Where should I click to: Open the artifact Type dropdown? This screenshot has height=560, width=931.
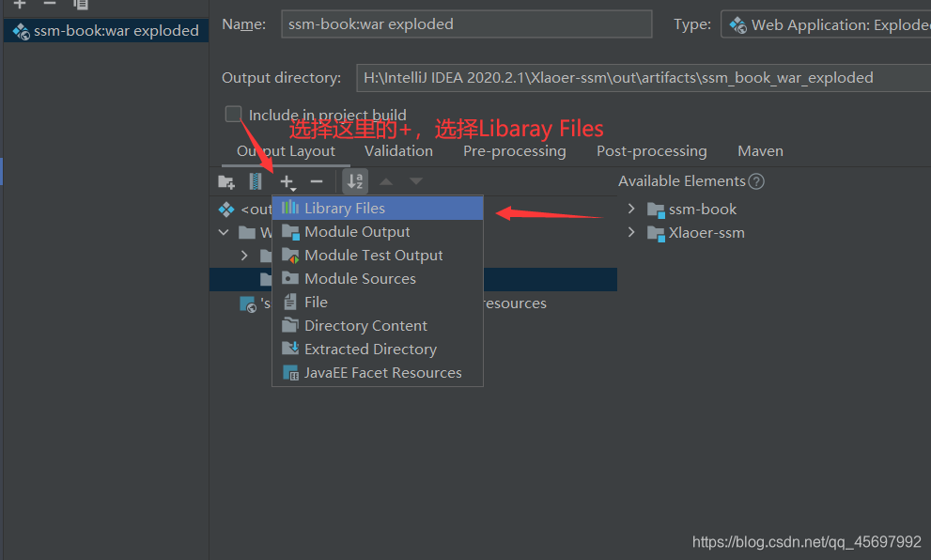tap(826, 24)
